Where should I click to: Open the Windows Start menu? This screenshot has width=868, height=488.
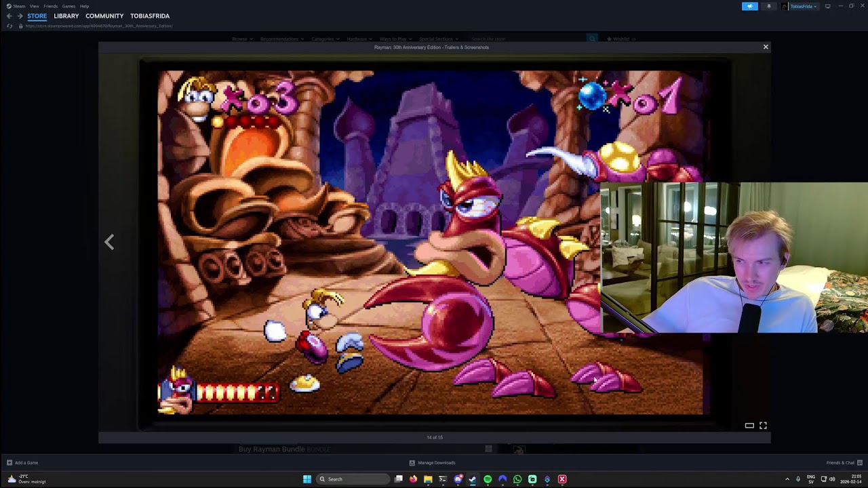click(307, 479)
